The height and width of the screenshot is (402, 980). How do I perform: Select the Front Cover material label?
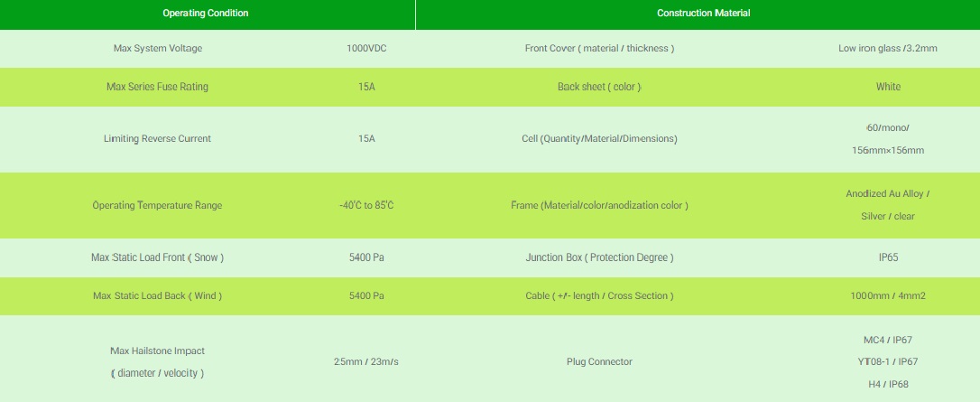pos(599,48)
